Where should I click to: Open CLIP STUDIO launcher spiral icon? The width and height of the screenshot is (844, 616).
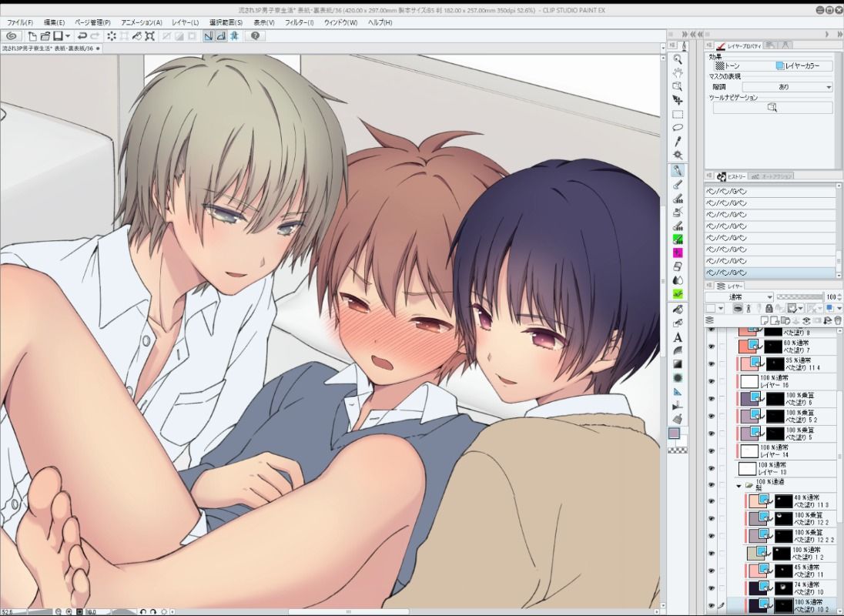11,36
